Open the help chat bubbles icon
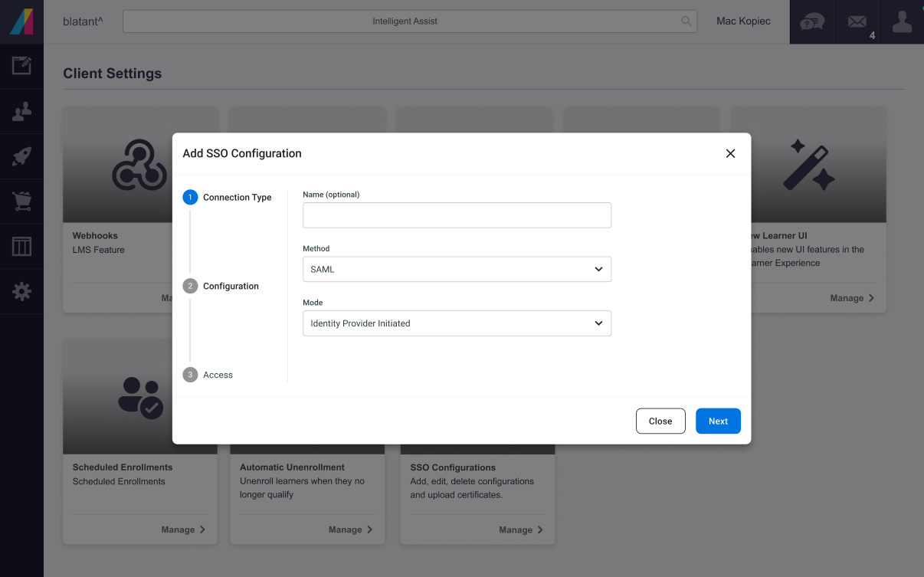 [812, 22]
